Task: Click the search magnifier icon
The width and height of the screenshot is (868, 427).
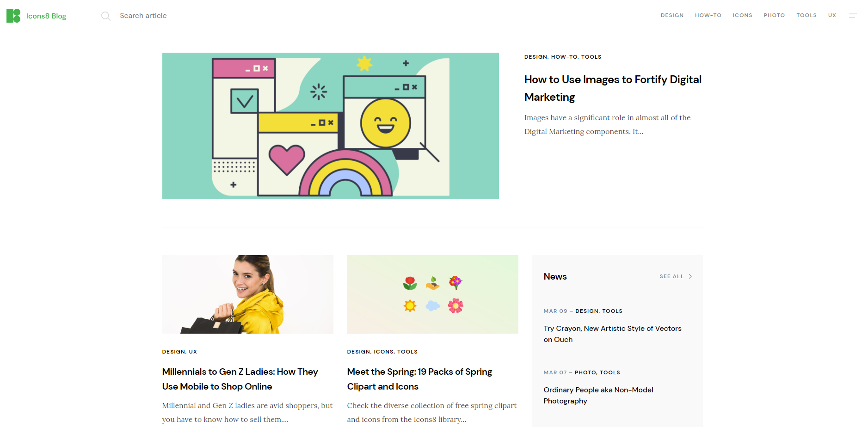Action: coord(106,16)
